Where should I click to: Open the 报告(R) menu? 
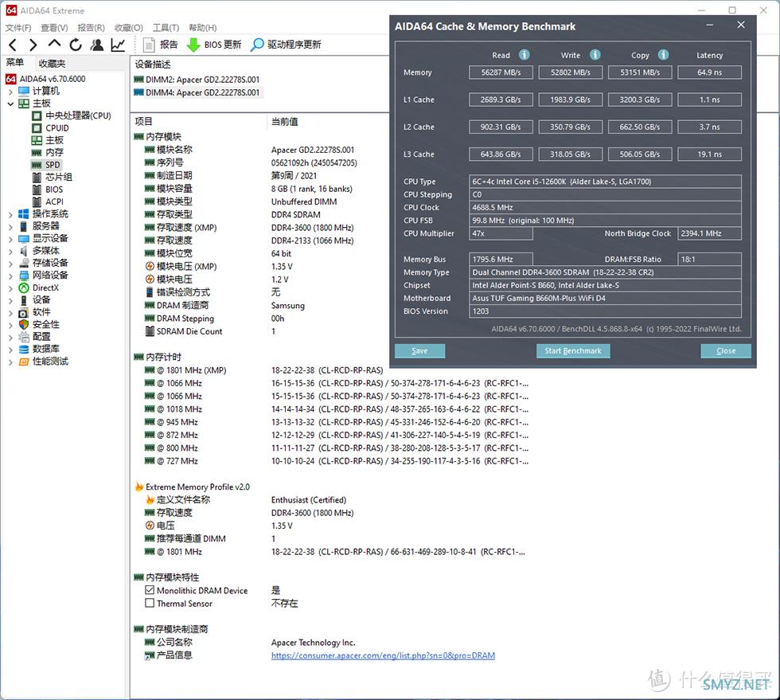(91, 28)
